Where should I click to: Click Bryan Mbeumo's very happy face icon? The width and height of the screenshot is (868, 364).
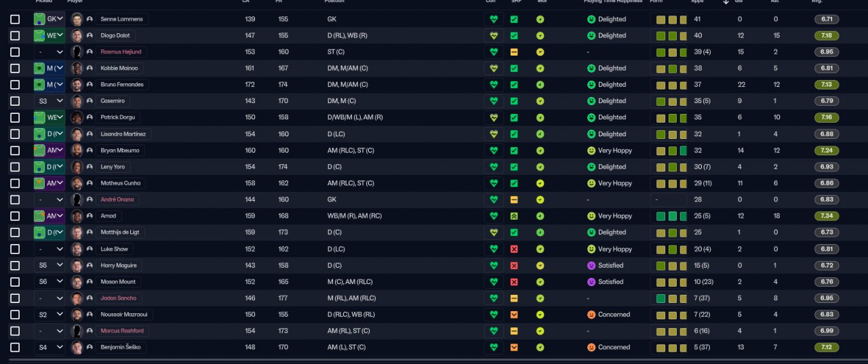591,150
